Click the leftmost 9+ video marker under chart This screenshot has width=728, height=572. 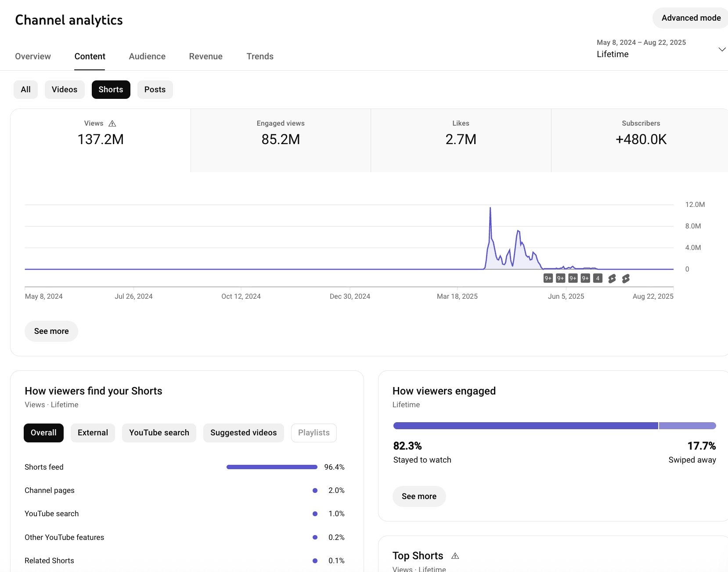coord(548,278)
